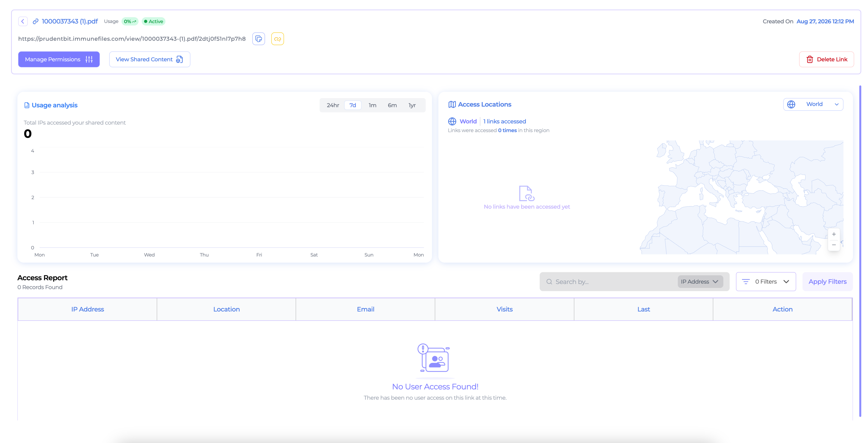This screenshot has height=443, width=868.
Task: Select the 1m time range
Action: point(372,105)
